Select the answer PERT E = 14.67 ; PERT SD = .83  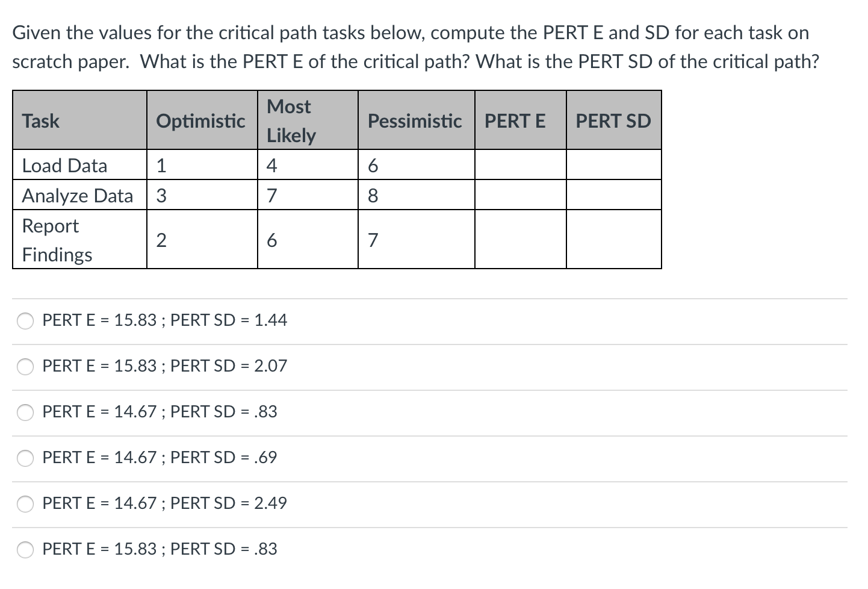click(x=25, y=413)
